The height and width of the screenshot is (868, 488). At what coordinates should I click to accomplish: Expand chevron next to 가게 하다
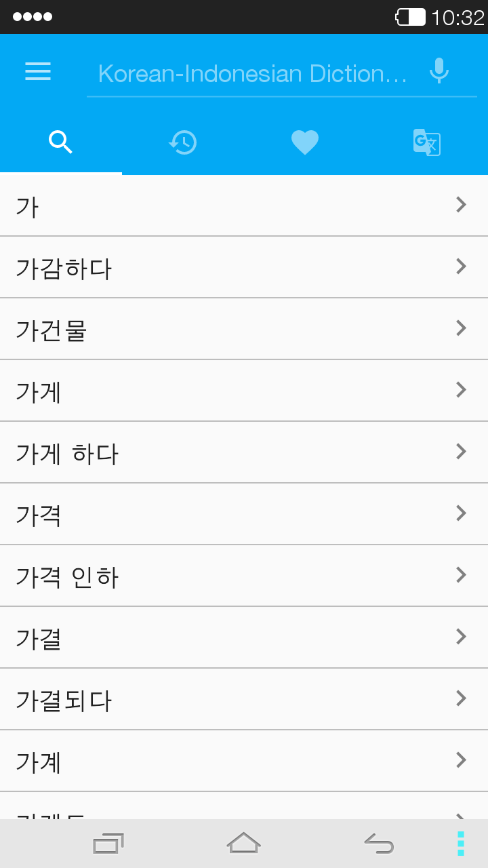tap(461, 452)
